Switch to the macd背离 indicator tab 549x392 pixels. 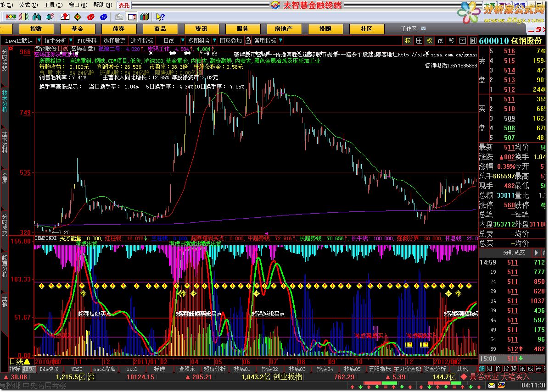104,369
